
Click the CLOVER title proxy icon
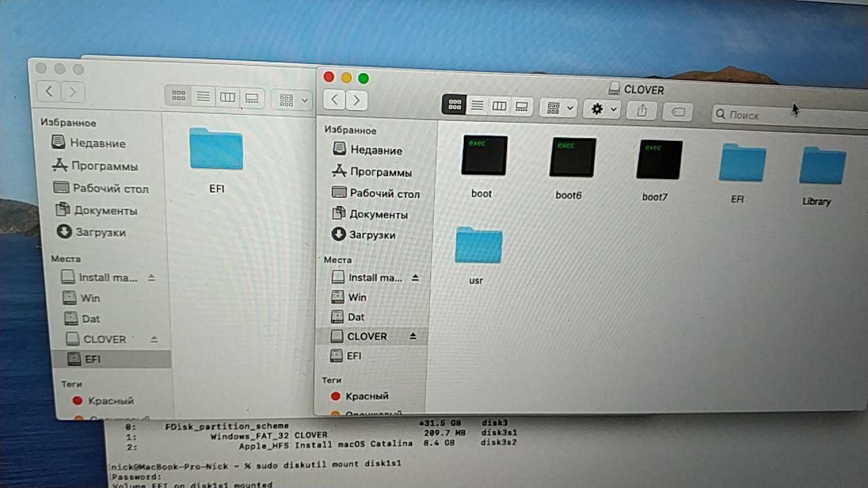(x=614, y=88)
